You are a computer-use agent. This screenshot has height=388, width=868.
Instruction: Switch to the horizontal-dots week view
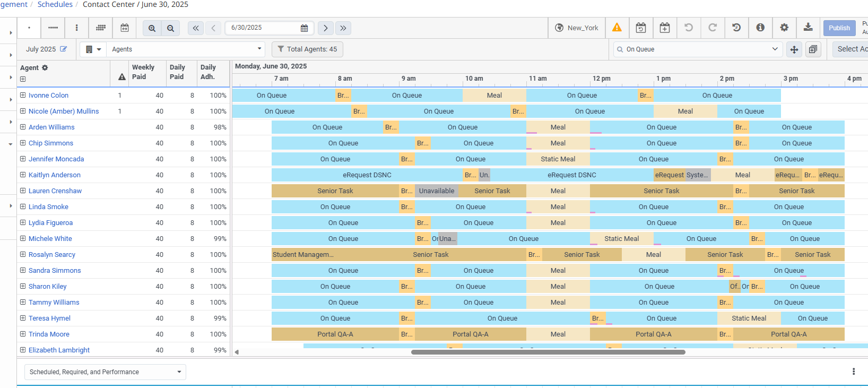(53, 28)
